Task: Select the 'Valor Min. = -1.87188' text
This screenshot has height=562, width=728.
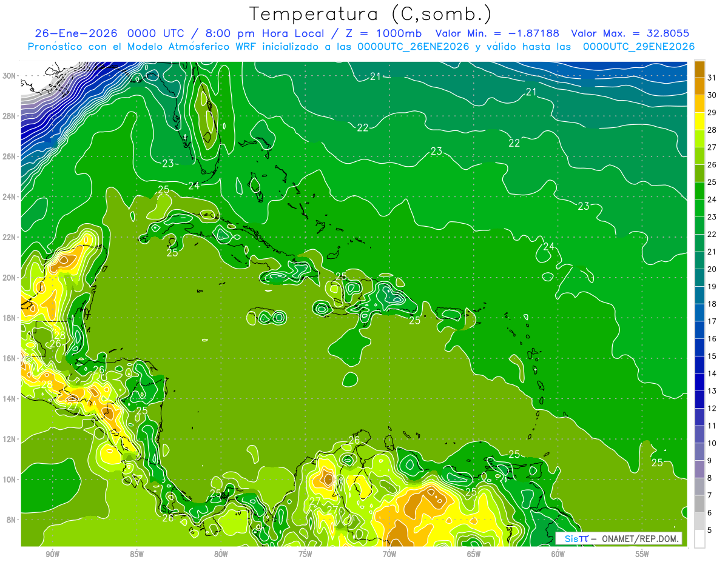Action: click(x=497, y=33)
